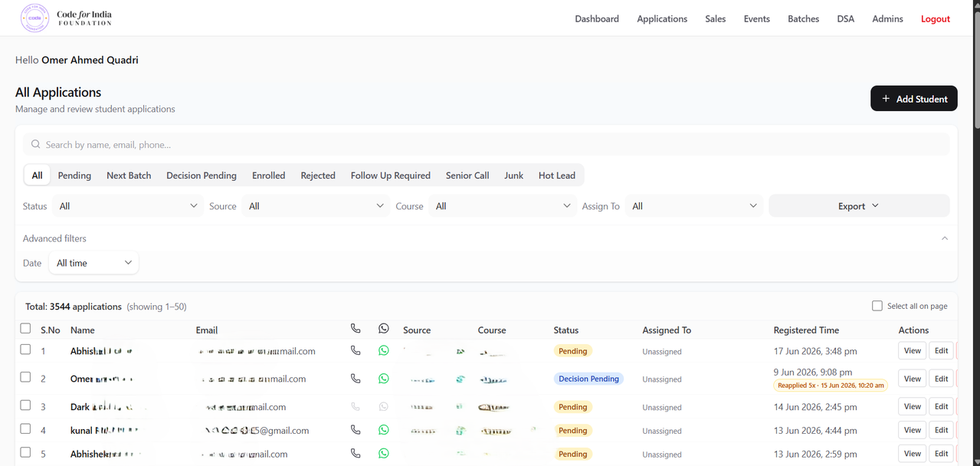Edit the application in row 1
The image size is (980, 466).
point(942,350)
